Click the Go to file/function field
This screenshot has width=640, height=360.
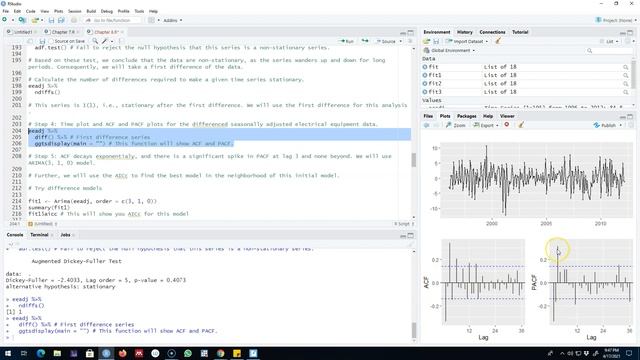click(x=112, y=20)
